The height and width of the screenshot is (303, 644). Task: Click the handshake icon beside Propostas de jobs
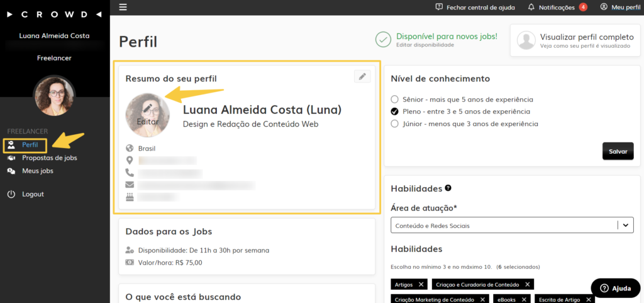pyautogui.click(x=11, y=158)
